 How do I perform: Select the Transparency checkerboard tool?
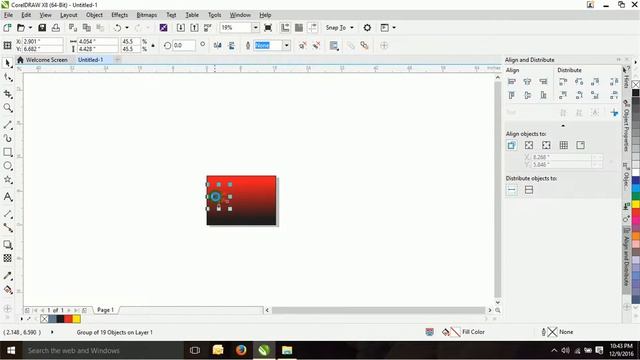coord(8,258)
